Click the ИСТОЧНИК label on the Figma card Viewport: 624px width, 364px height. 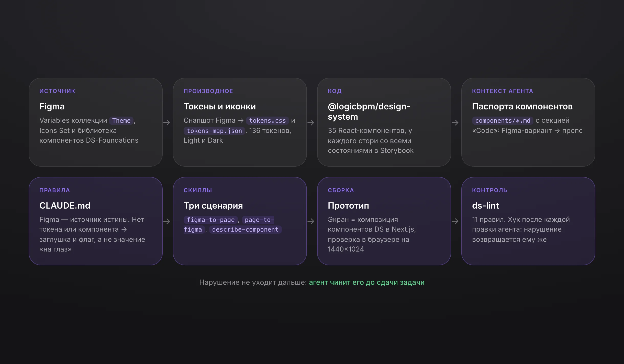coord(57,91)
